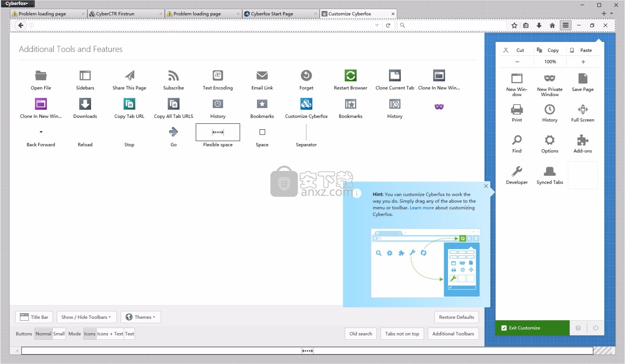Click the Copy All Tab URLS icon

173,104
